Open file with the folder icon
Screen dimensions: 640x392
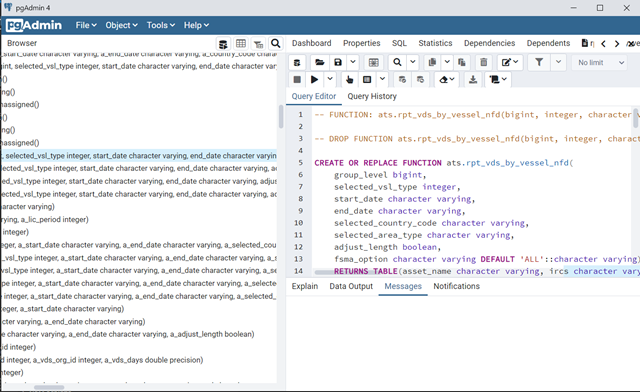coord(320,62)
